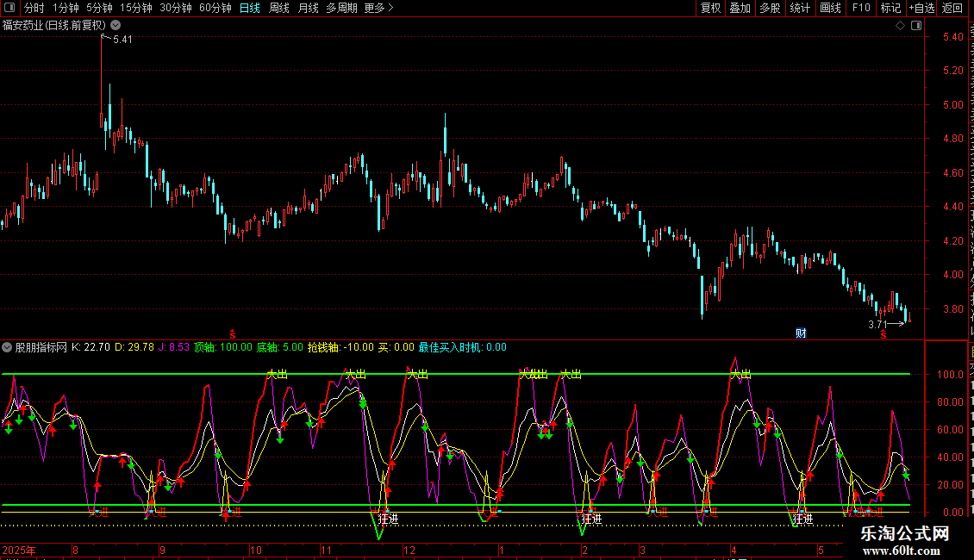The width and height of the screenshot is (974, 560).
Task: Open the 多股 multi-stock view
Action: tap(771, 8)
